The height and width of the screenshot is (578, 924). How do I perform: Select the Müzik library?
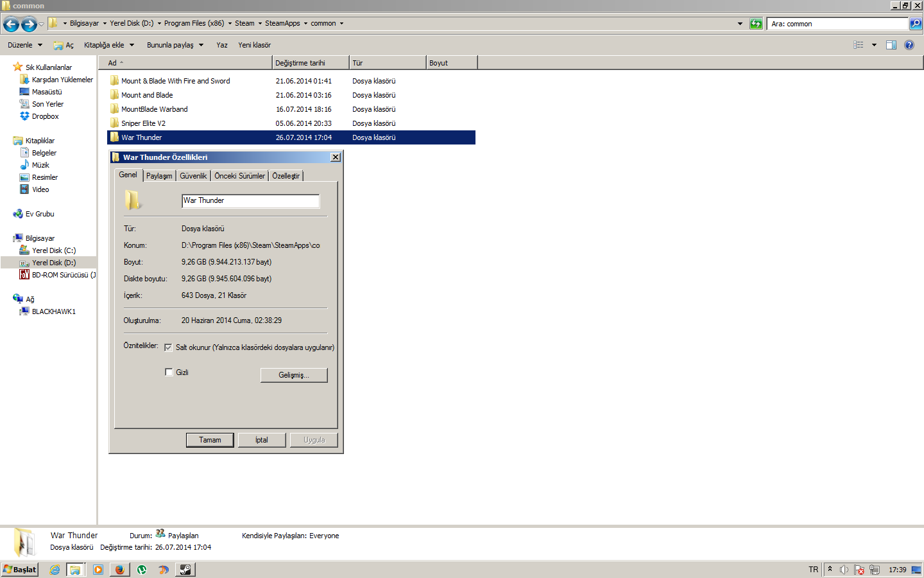(x=40, y=165)
